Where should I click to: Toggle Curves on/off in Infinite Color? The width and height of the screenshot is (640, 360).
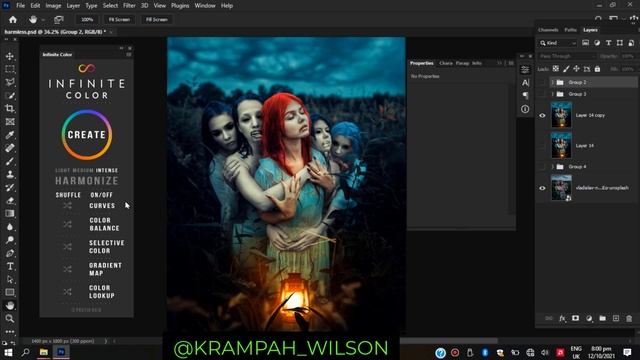tap(102, 206)
